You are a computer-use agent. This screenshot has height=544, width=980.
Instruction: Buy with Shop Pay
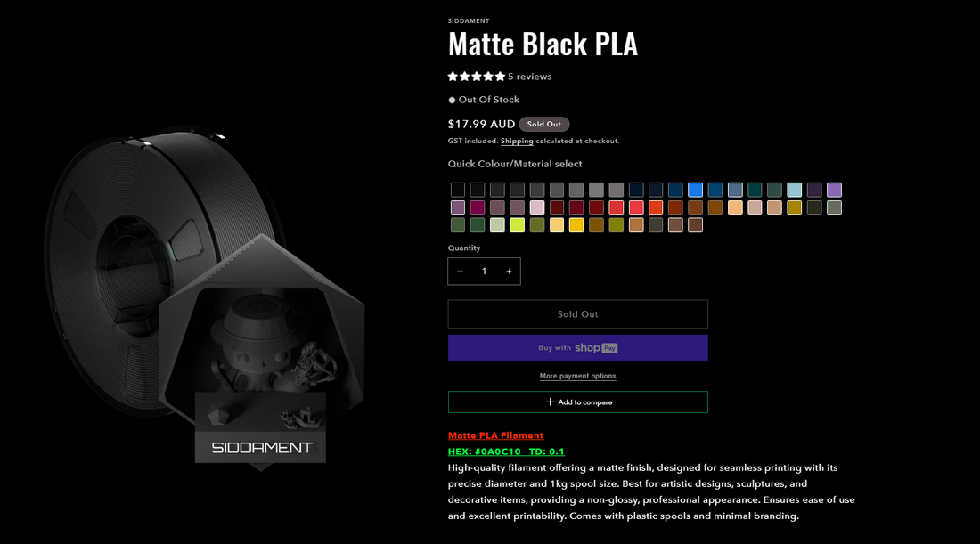[x=577, y=348]
